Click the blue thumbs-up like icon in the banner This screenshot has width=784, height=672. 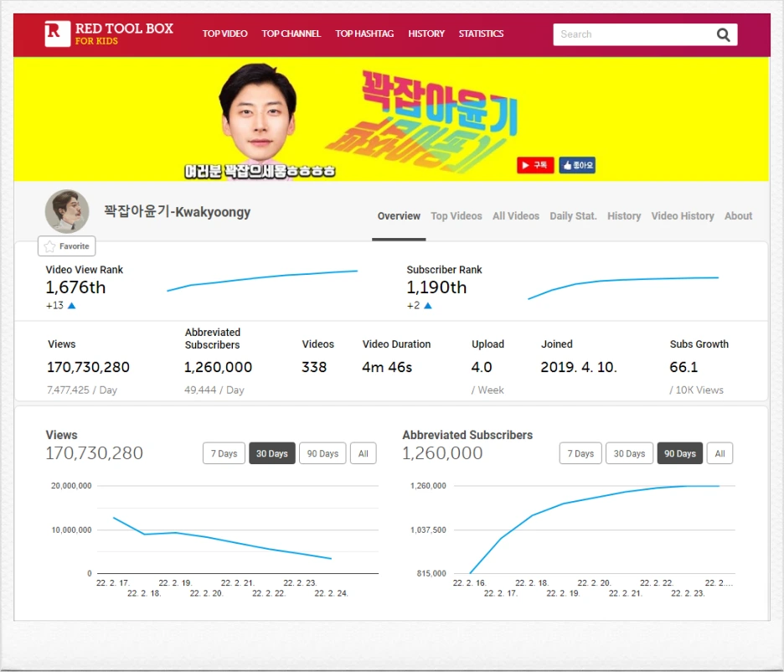pyautogui.click(x=577, y=165)
